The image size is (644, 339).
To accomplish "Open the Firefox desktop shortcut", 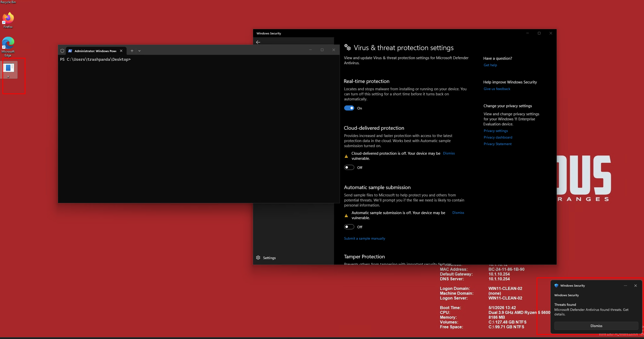I will click(8, 20).
